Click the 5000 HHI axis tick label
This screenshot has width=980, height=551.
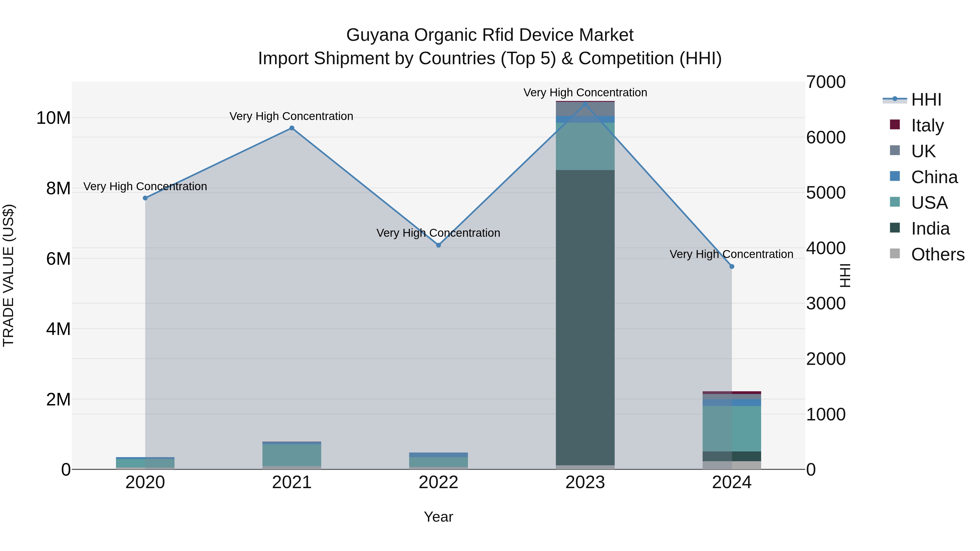(826, 193)
